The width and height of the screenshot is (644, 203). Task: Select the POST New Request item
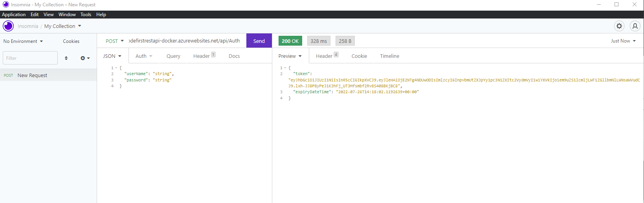48,75
